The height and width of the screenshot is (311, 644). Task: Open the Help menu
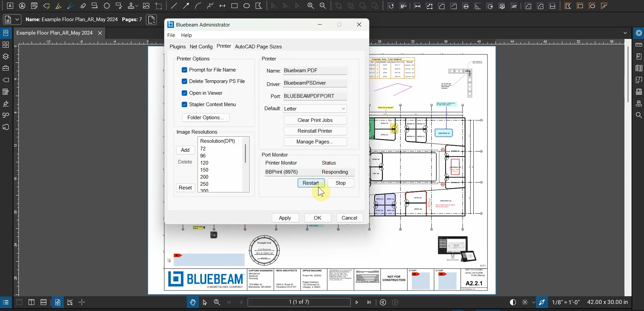pyautogui.click(x=186, y=35)
